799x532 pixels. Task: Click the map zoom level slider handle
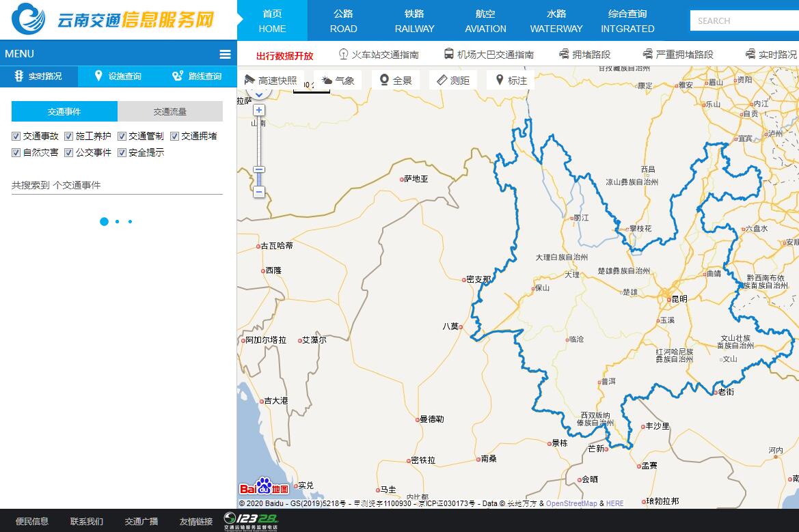[259, 169]
